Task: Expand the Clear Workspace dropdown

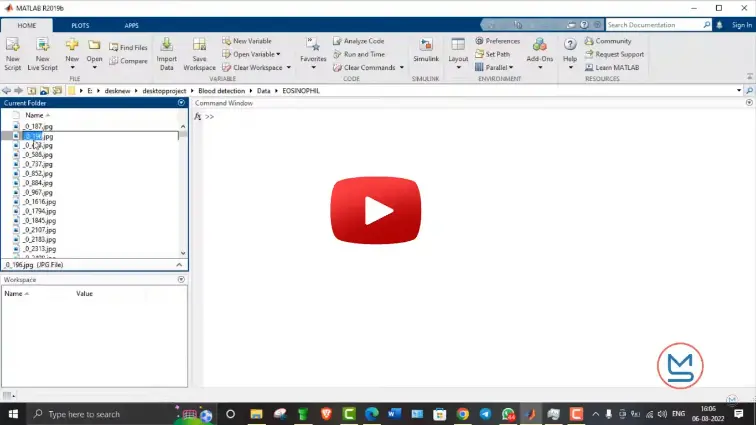Action: [289, 68]
